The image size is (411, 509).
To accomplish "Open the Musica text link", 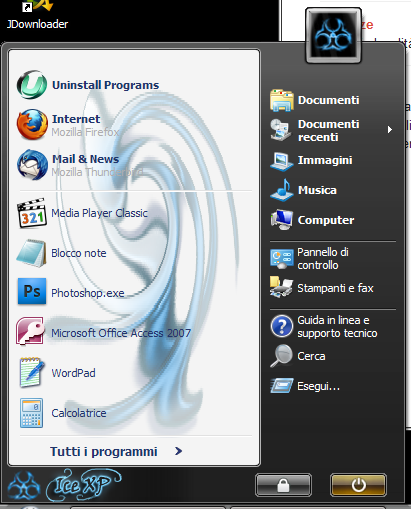I will coord(317,190).
